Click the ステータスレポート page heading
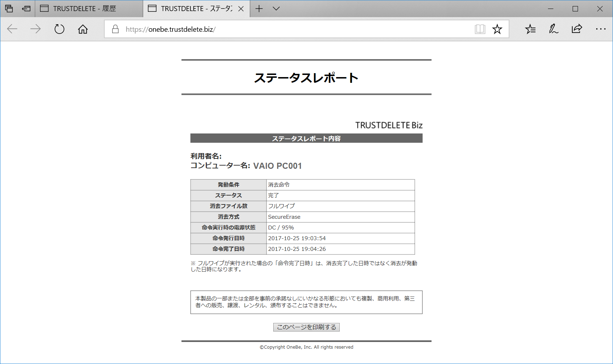 [306, 78]
